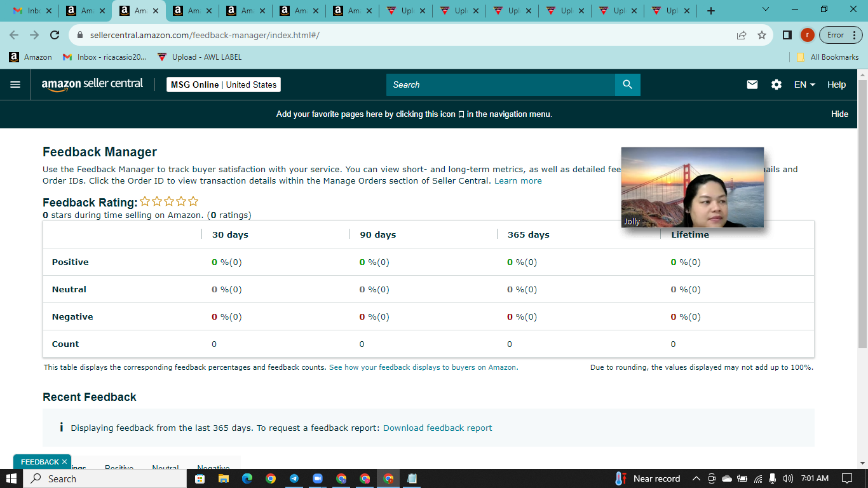
Task: Click the Windows taskbar search box
Action: [x=105, y=478]
